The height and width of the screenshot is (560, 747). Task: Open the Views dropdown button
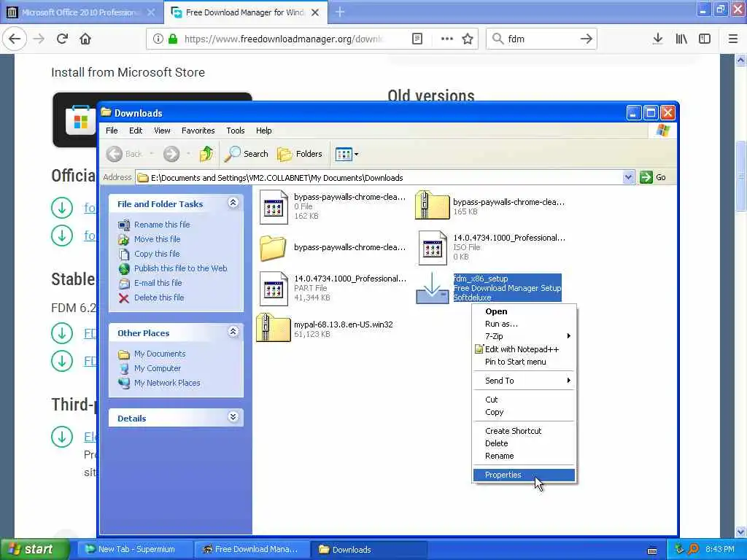click(x=347, y=154)
